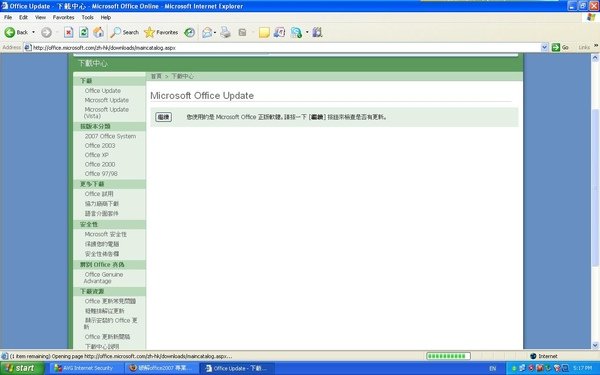The height and width of the screenshot is (375, 600).
Task: Click the Messenger people icon in toolbar
Action: click(x=296, y=33)
